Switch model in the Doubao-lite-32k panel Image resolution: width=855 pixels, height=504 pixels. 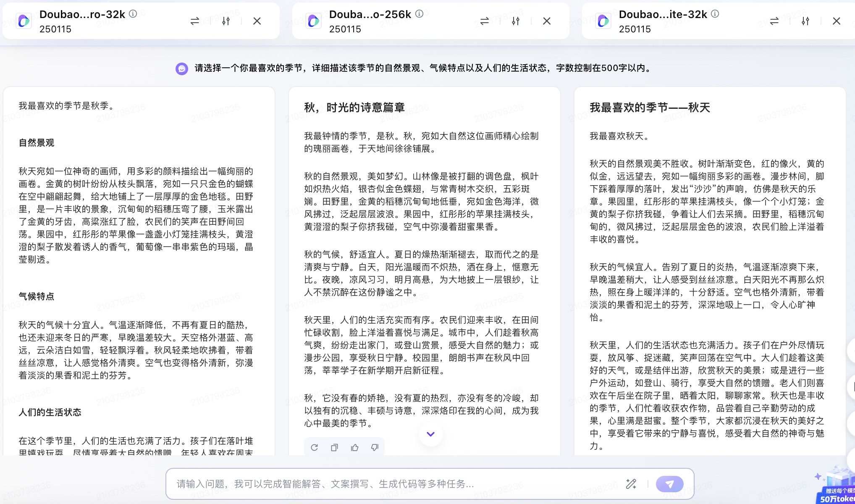[774, 21]
